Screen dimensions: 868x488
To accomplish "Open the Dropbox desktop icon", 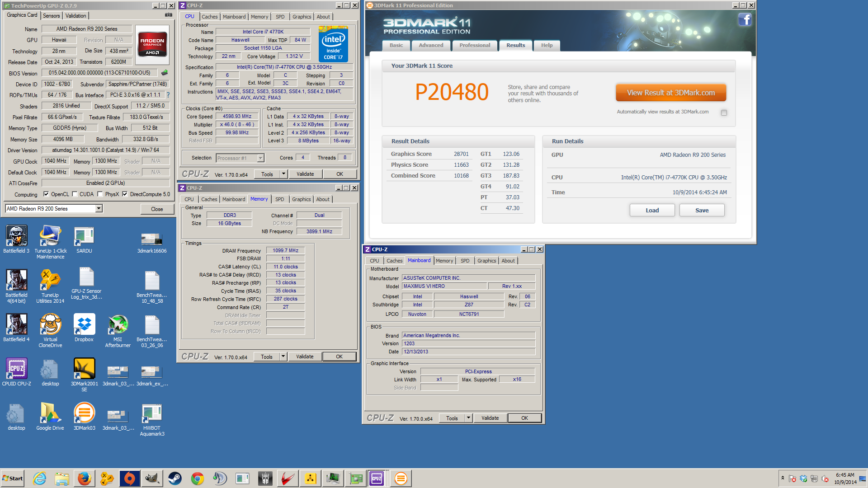I will 84,328.
